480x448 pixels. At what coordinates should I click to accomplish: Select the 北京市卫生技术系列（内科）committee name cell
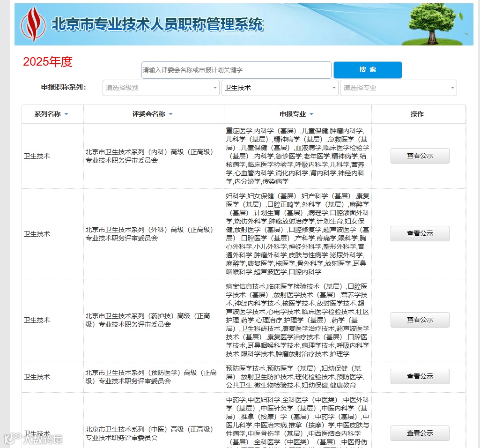pyautogui.click(x=154, y=156)
